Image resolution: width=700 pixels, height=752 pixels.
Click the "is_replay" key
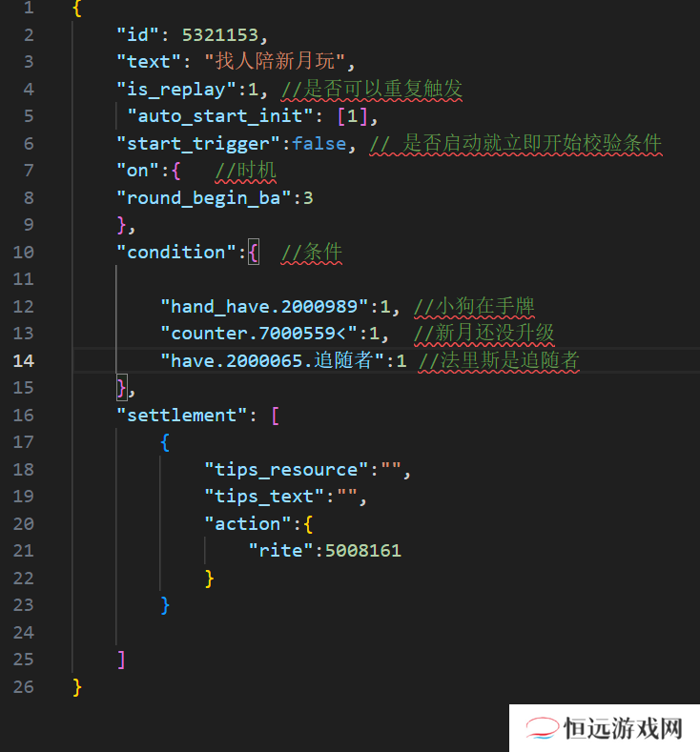177,90
